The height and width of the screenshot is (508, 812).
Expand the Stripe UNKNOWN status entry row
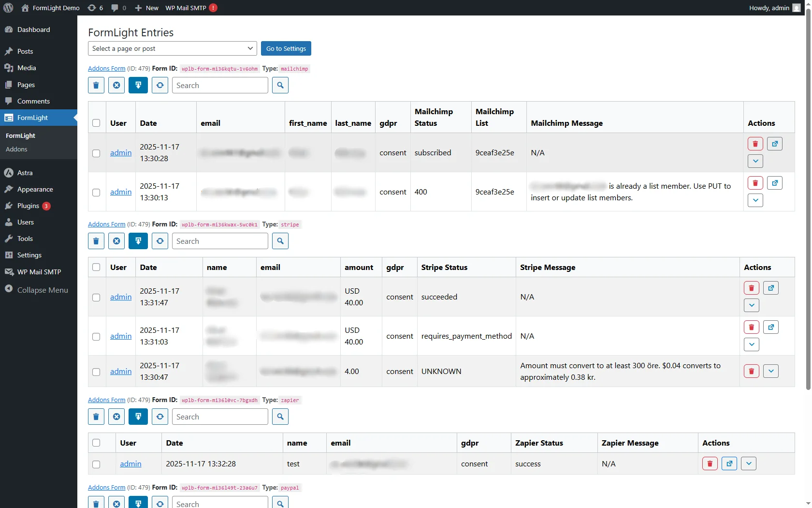(x=771, y=371)
